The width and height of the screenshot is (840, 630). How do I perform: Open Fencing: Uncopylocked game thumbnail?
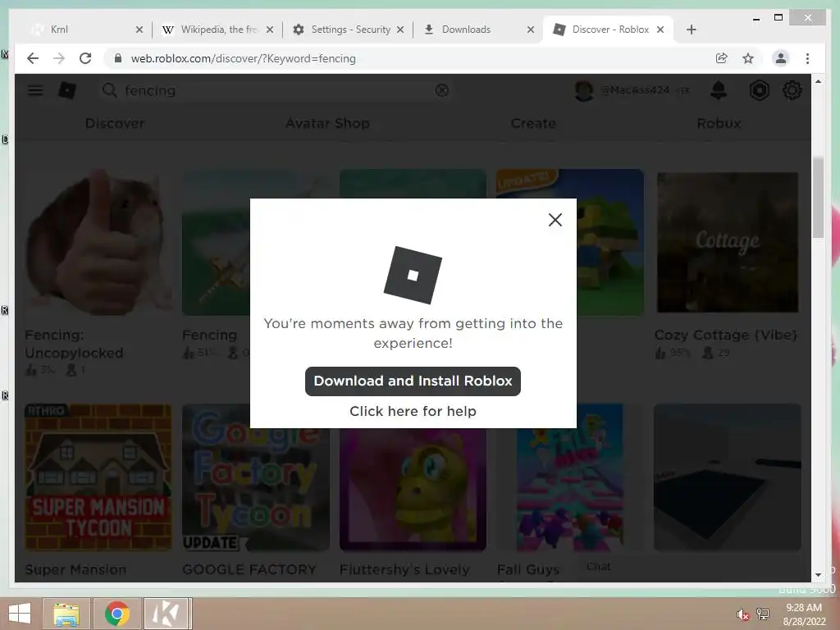[x=98, y=242]
